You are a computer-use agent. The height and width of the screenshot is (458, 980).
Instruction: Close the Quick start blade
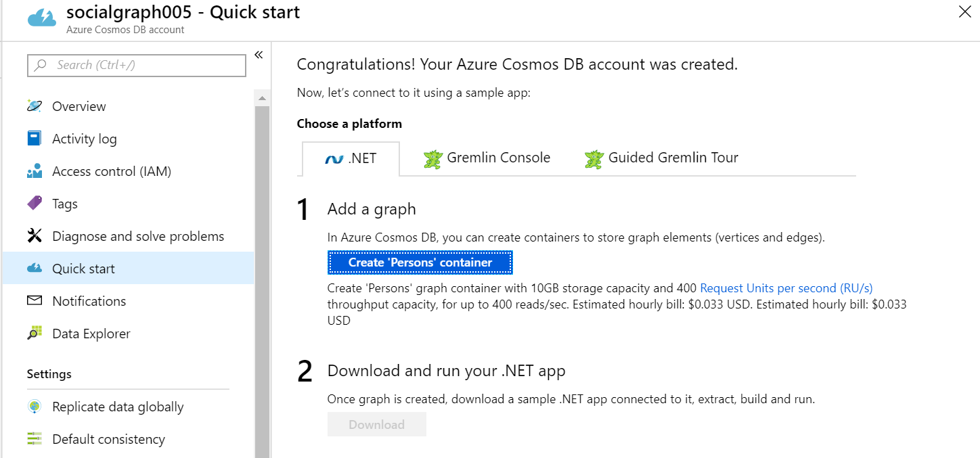click(964, 12)
